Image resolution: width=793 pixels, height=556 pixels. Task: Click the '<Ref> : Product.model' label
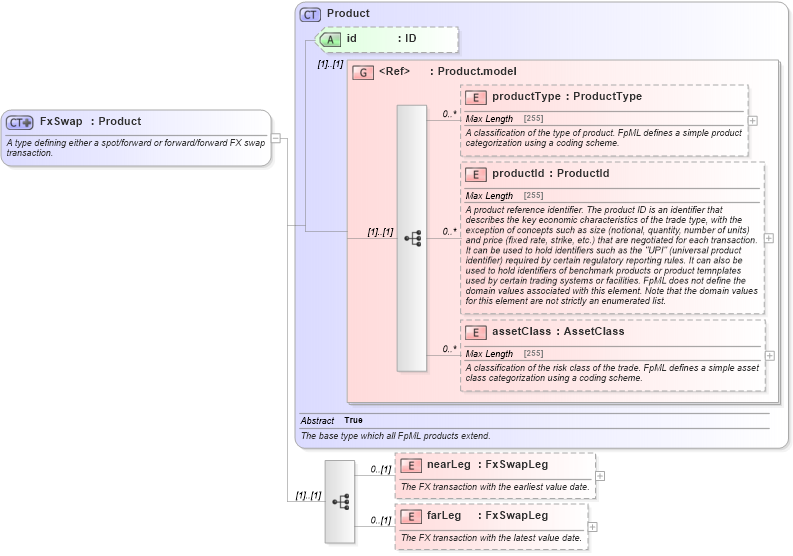click(448, 71)
